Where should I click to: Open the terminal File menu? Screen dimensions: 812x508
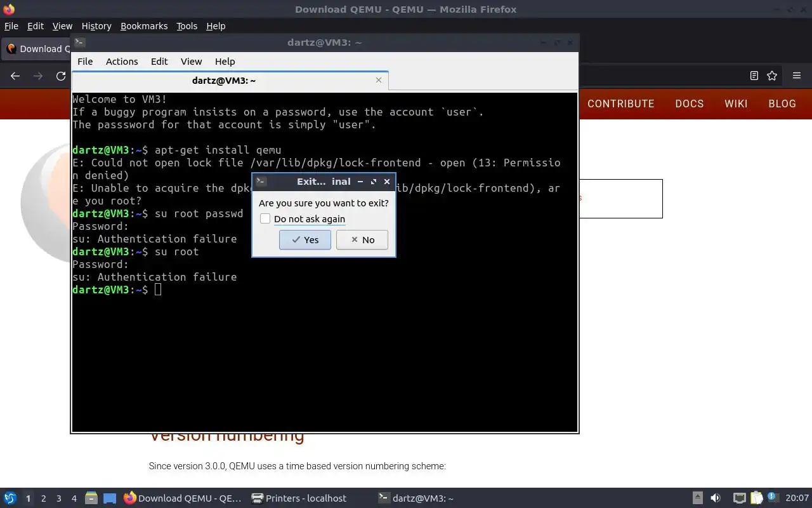coord(85,61)
